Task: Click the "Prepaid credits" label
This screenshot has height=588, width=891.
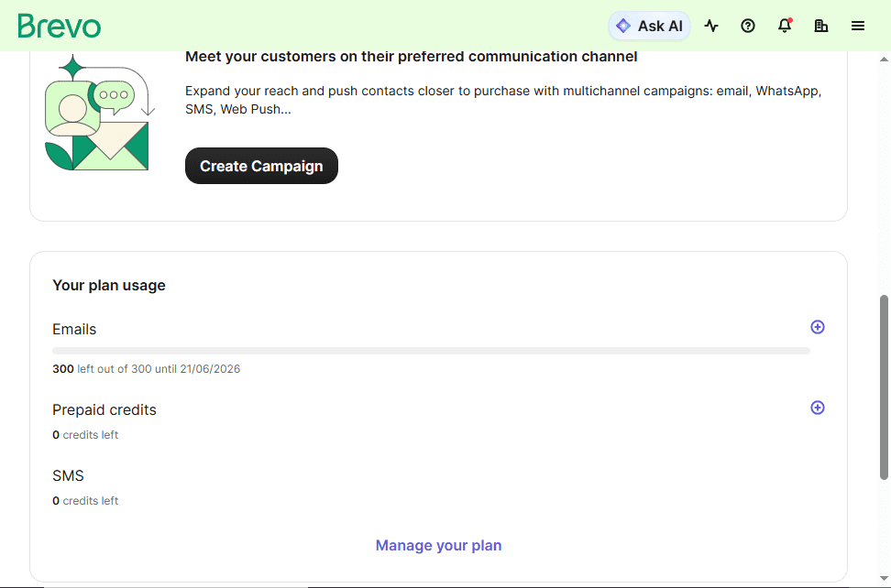Action: pyautogui.click(x=104, y=409)
